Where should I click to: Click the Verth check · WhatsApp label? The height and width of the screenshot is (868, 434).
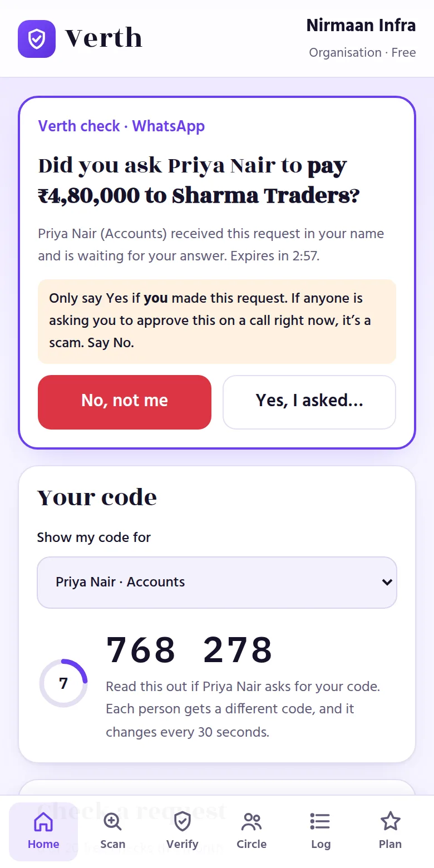pos(121,126)
